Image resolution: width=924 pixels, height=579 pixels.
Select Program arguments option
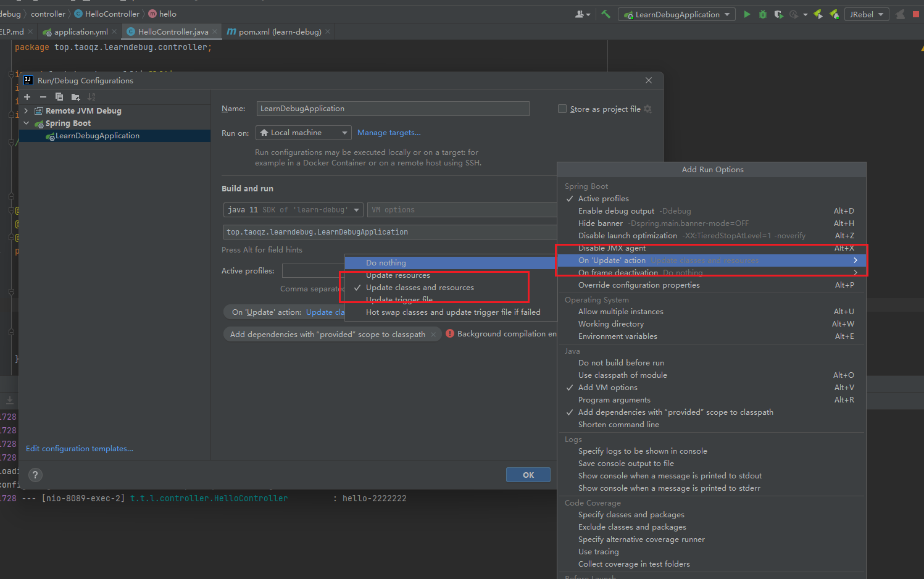point(712,400)
